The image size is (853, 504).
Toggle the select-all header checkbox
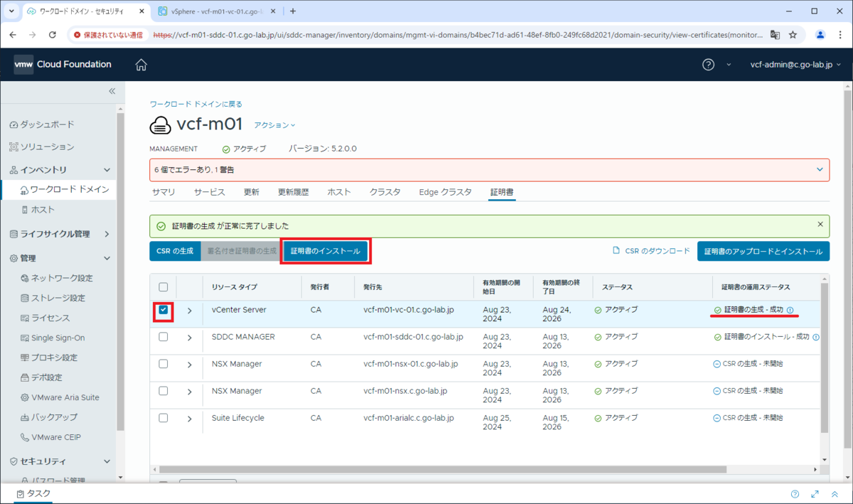tap(163, 287)
